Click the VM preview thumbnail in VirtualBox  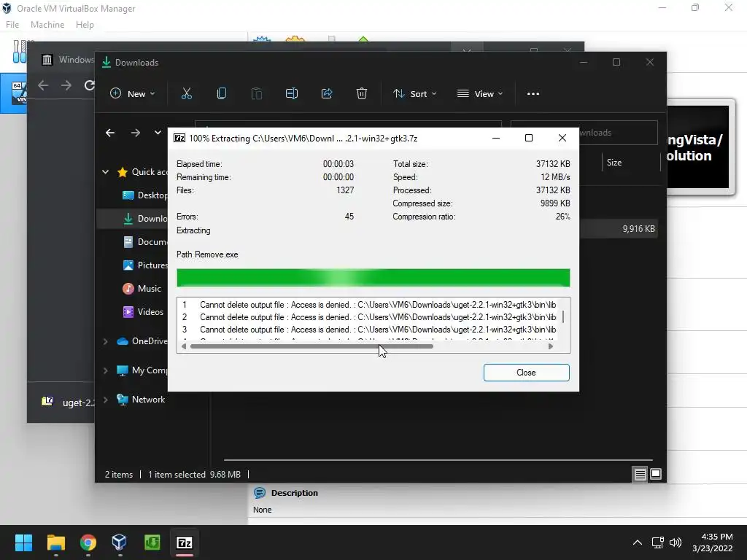698,147
